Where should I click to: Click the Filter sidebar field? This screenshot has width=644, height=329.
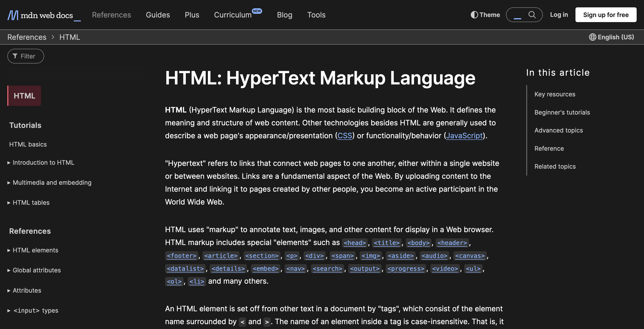[x=26, y=56]
